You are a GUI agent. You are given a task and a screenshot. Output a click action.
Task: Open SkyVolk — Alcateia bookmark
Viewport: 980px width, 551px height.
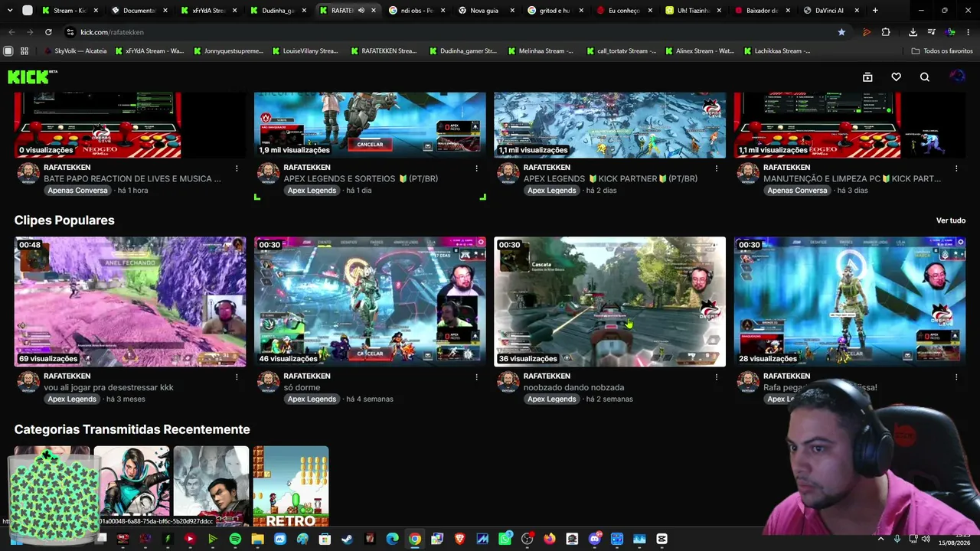click(75, 51)
